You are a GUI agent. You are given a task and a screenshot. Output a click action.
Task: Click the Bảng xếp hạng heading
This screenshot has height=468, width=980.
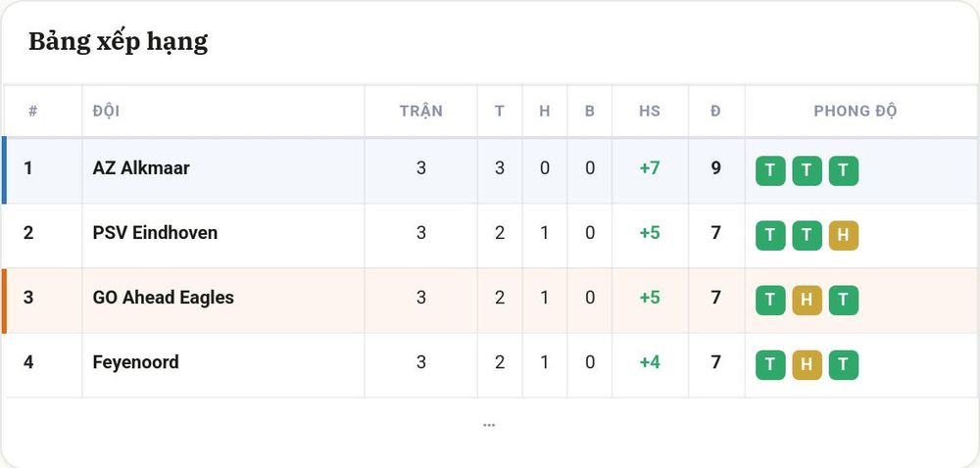[x=119, y=42]
